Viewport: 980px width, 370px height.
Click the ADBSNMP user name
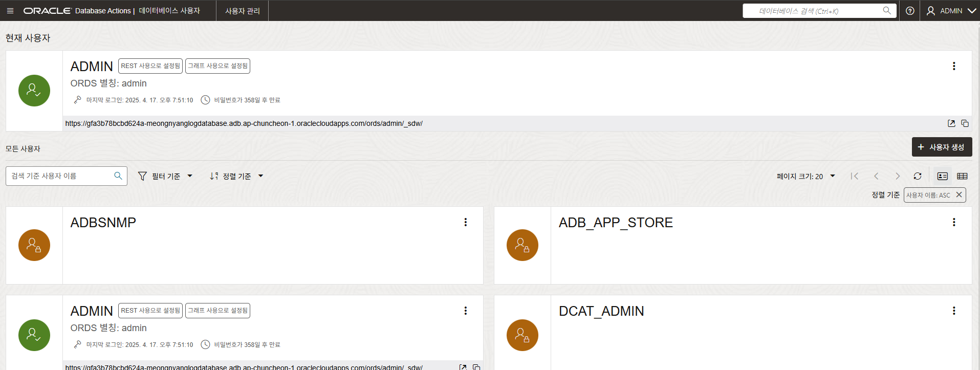pos(103,223)
